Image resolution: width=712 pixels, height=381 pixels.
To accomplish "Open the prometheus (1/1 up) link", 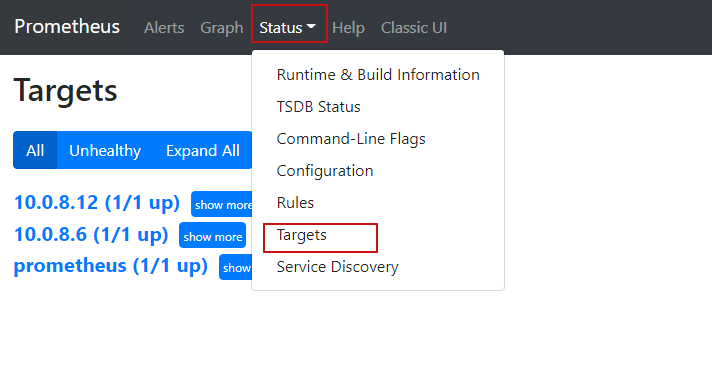I will pos(111,266).
